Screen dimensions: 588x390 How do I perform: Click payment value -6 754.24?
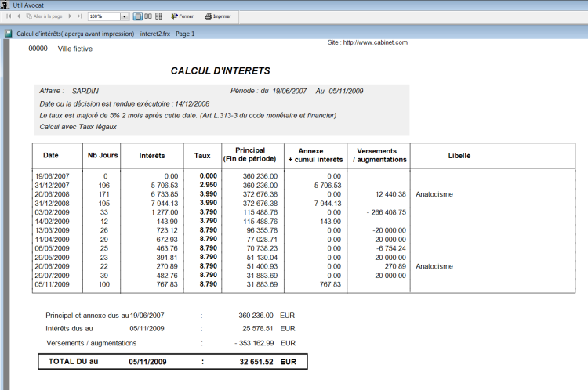coord(391,248)
